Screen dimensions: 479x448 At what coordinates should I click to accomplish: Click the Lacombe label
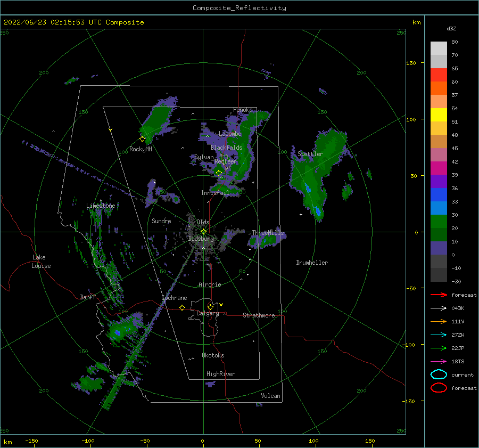point(230,134)
